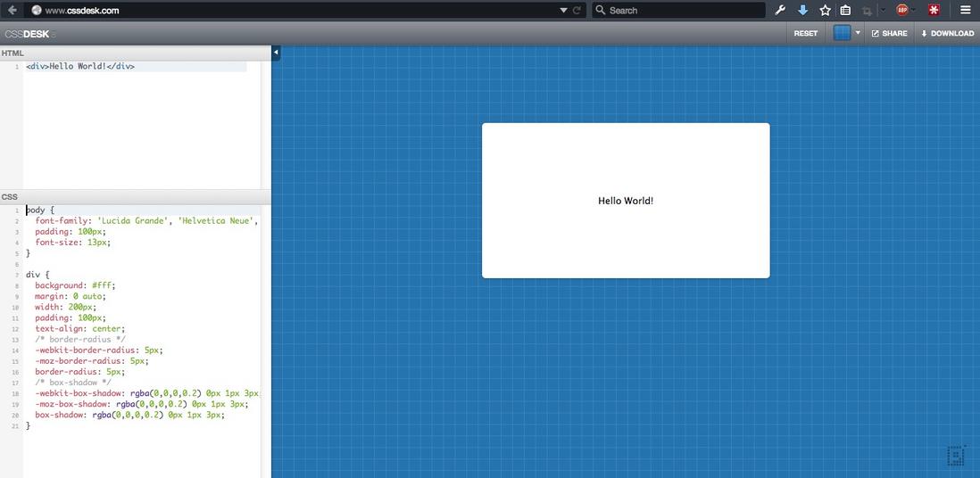Click the address bar URL www.cssdesk.com
Image resolution: width=980 pixels, height=478 pixels.
pyautogui.click(x=82, y=11)
